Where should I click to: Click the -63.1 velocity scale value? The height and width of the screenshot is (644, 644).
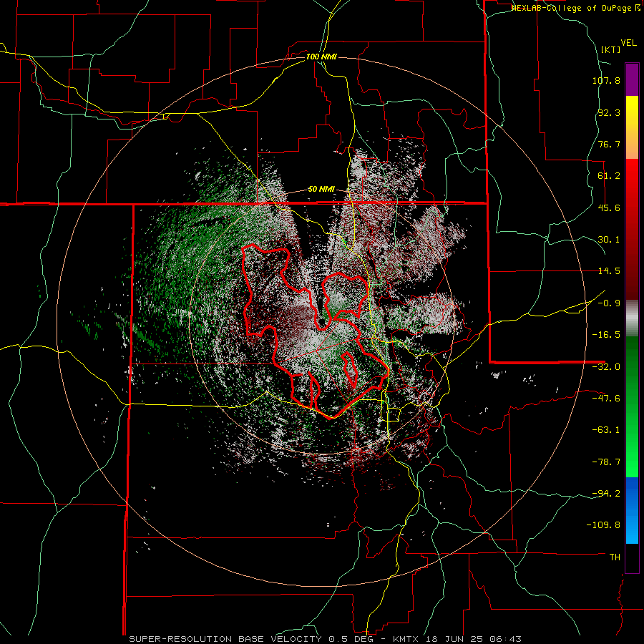[x=606, y=430]
